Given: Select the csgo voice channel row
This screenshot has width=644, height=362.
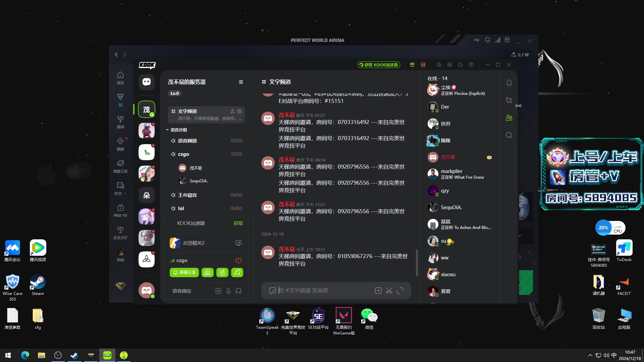Looking at the screenshot, I should pos(206,154).
